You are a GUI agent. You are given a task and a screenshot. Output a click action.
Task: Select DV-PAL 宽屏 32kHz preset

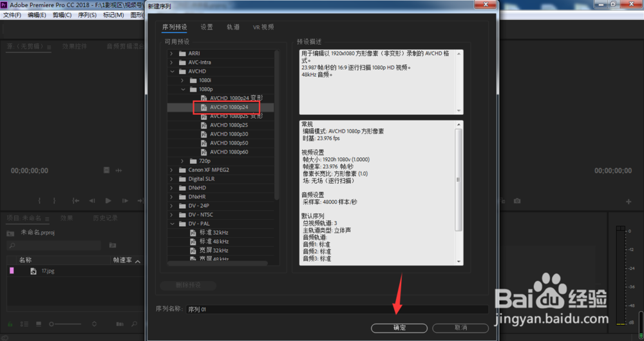[214, 251]
